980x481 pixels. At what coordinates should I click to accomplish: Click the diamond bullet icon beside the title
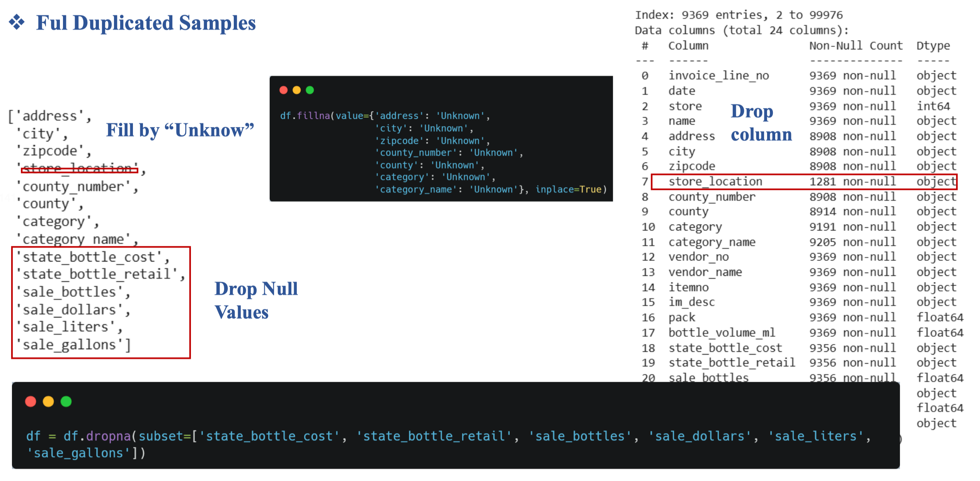tap(17, 22)
